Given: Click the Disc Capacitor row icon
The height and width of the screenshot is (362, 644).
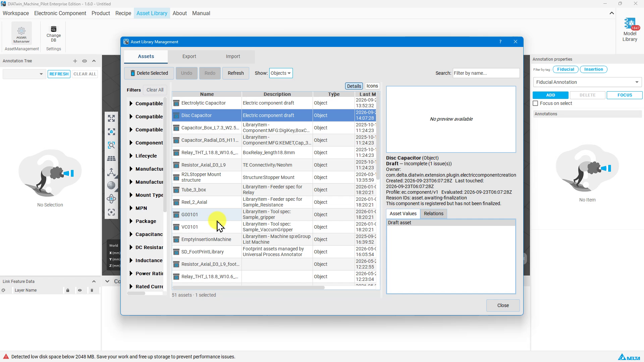Looking at the screenshot, I should tap(176, 116).
